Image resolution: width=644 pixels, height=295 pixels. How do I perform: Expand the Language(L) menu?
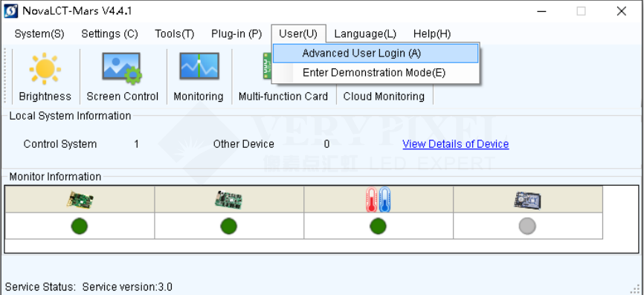[x=365, y=33]
